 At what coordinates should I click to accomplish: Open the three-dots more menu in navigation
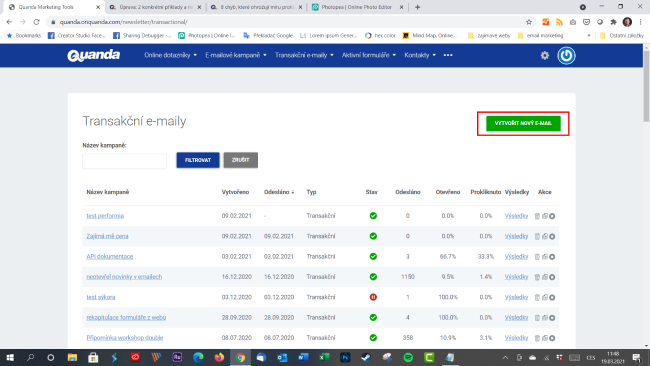click(448, 55)
